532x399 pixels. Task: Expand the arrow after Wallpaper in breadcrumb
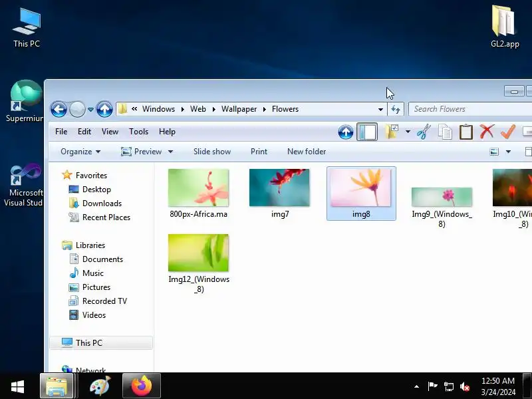pyautogui.click(x=264, y=109)
